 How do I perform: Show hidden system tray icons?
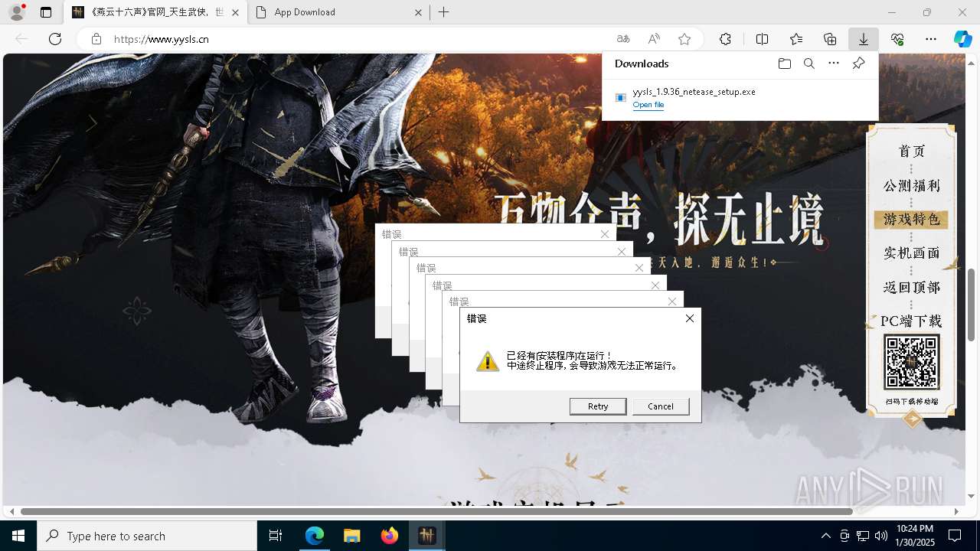pos(825,536)
